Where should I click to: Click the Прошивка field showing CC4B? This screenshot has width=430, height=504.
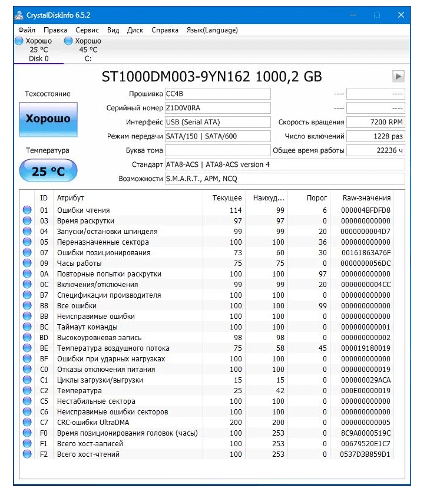218,94
